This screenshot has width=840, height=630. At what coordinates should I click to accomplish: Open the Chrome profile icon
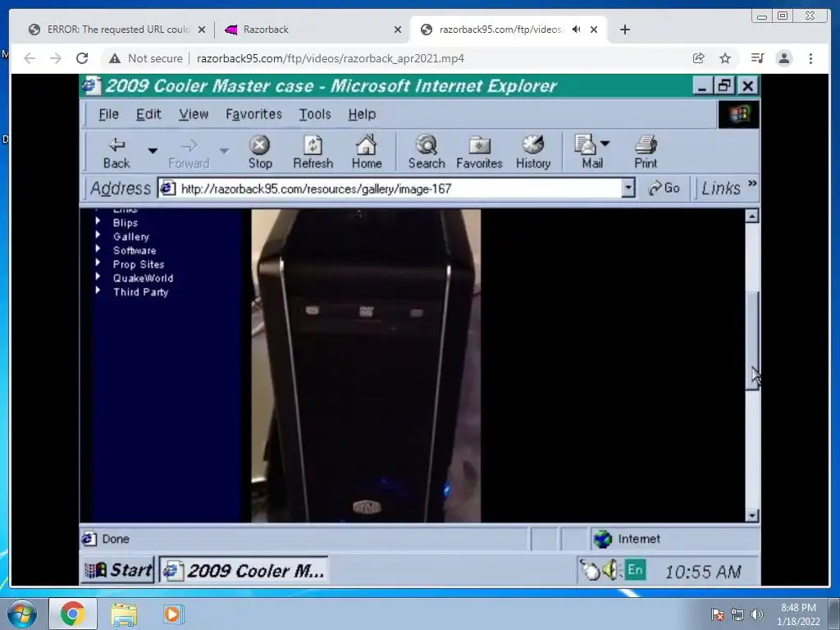783,58
